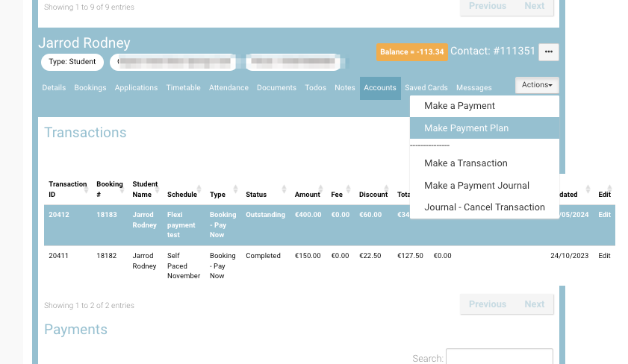
Task: Sort table by Transaction ID column
Action: coord(67,189)
